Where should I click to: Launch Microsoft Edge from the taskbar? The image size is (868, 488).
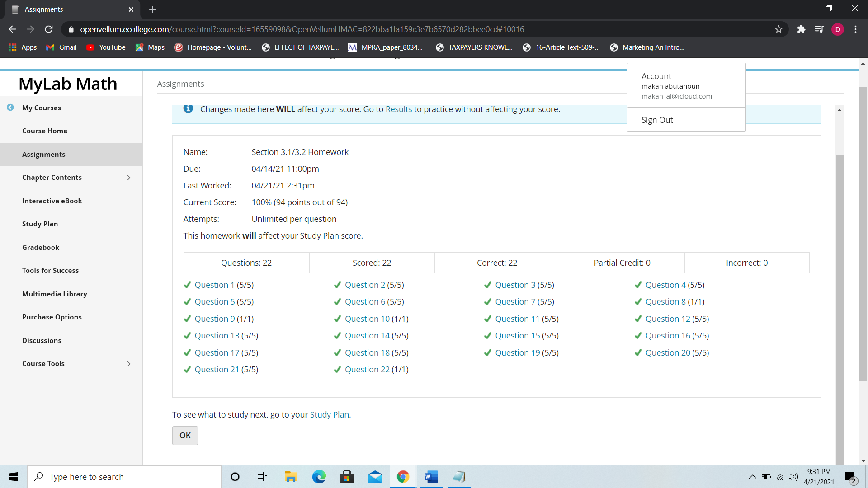tap(319, 477)
